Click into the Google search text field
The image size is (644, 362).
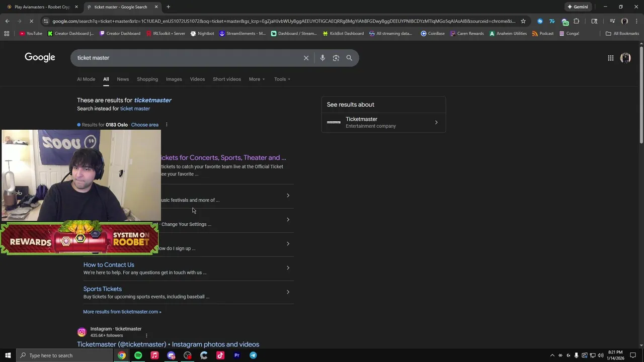coord(186,58)
